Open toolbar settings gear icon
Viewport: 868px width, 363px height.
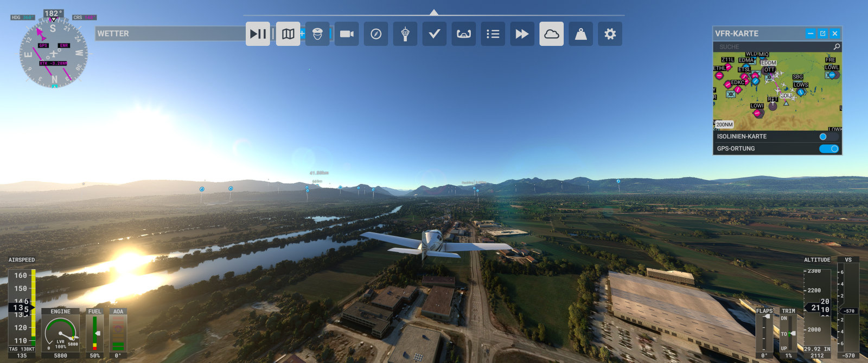pos(610,34)
